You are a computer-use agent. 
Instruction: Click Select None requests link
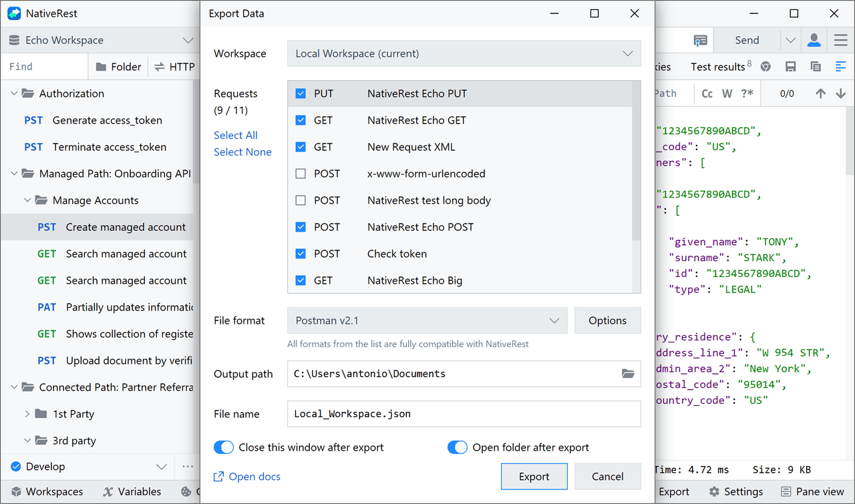coord(242,152)
